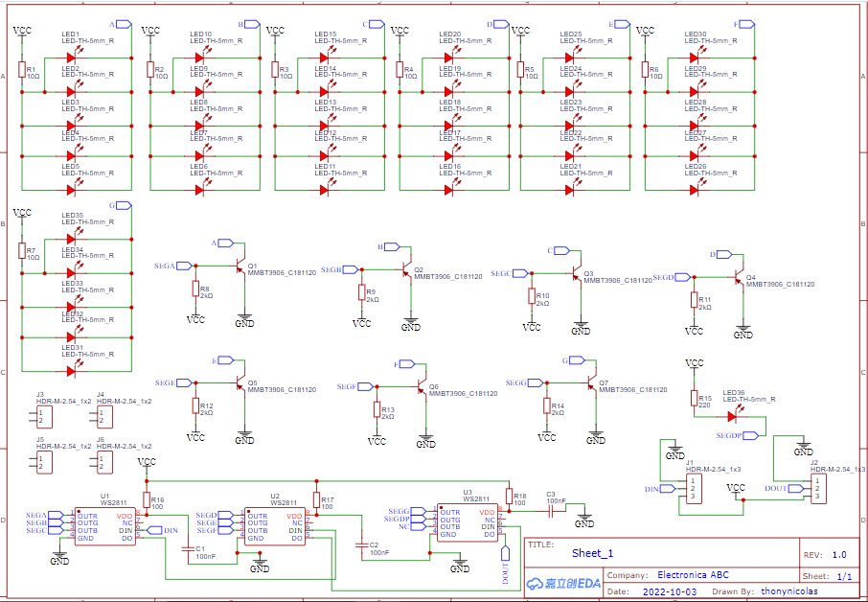
Task: Click the Sheet_1 title text
Action: (x=592, y=553)
